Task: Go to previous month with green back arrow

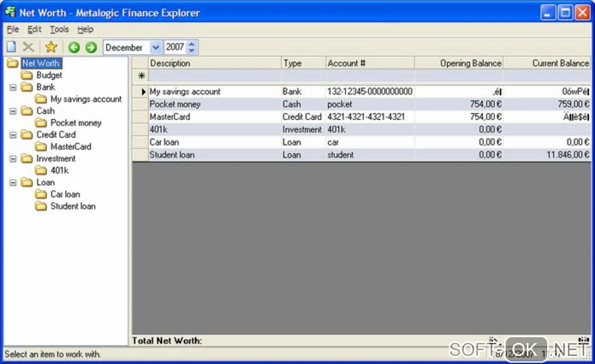Action: click(74, 47)
